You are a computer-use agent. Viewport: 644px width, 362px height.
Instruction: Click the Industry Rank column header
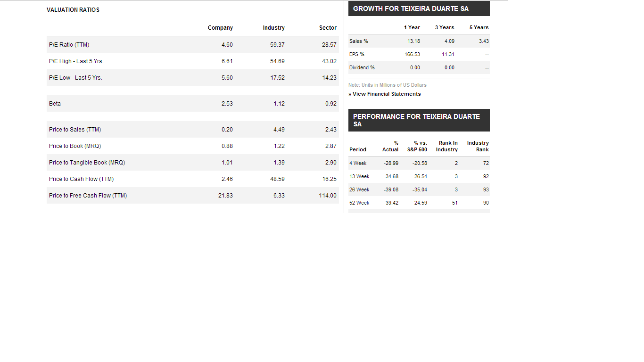478,146
